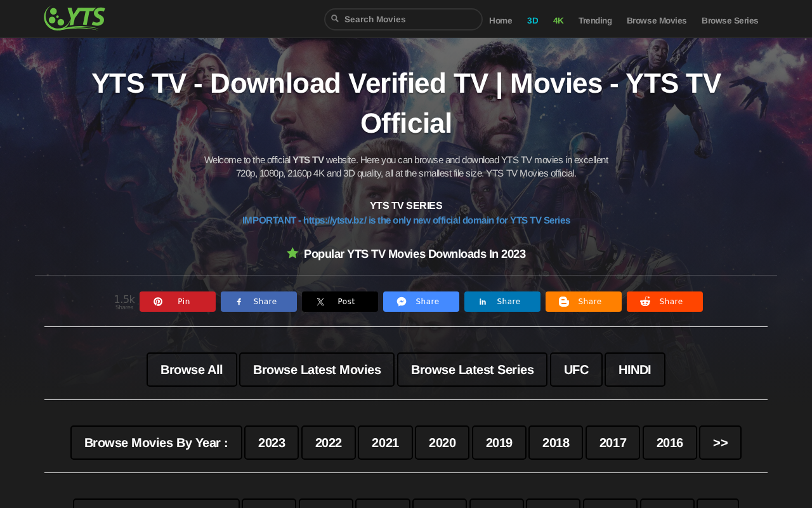Open Browse Series in navigation
The height and width of the screenshot is (508, 812).
coord(730,20)
